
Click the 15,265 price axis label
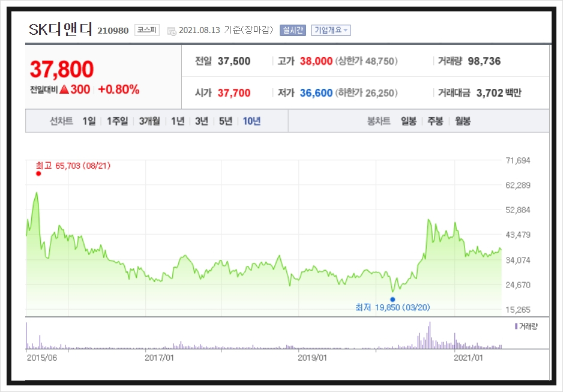tap(518, 310)
